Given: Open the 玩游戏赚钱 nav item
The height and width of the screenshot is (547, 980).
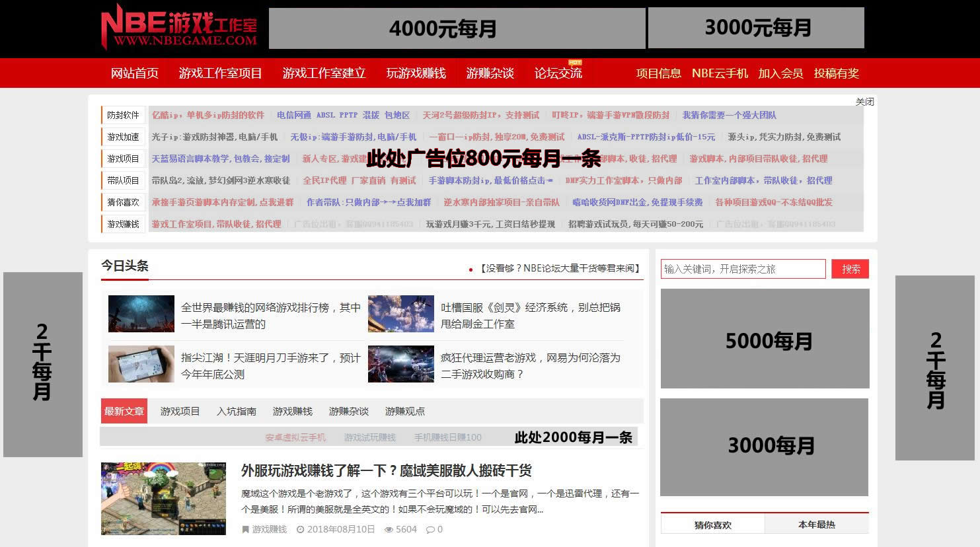Looking at the screenshot, I should pos(416,73).
